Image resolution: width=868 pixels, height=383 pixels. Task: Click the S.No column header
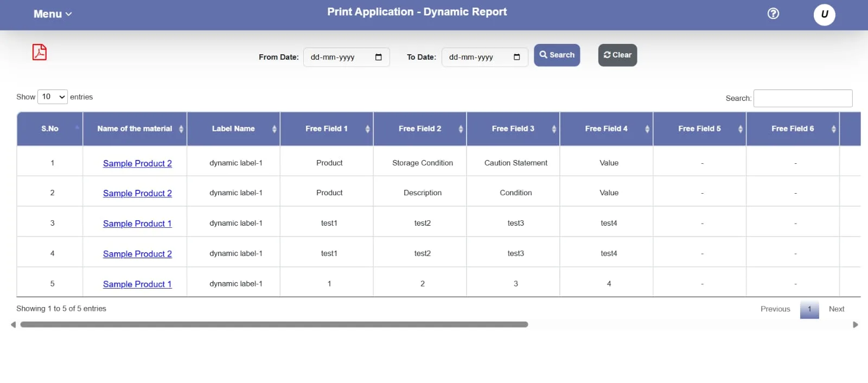pyautogui.click(x=50, y=129)
